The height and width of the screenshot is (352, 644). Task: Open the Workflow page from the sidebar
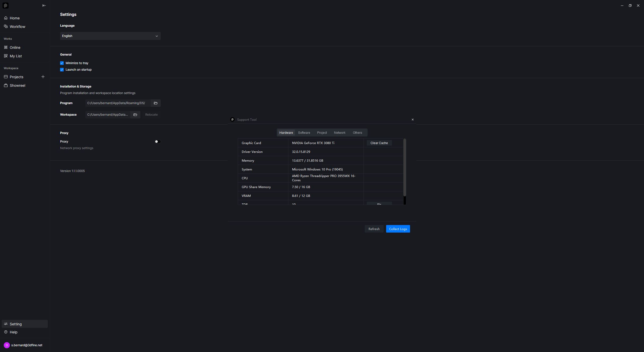click(x=17, y=27)
